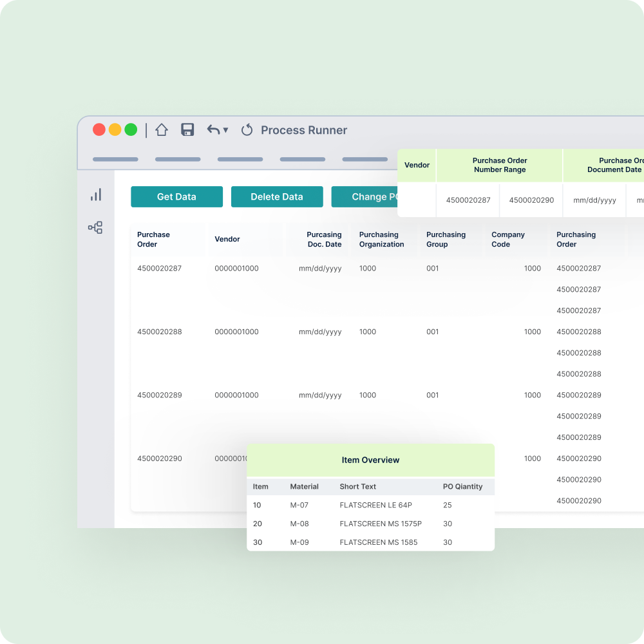Image resolution: width=644 pixels, height=644 pixels.
Task: Click the Change PO button
Action: click(x=365, y=196)
